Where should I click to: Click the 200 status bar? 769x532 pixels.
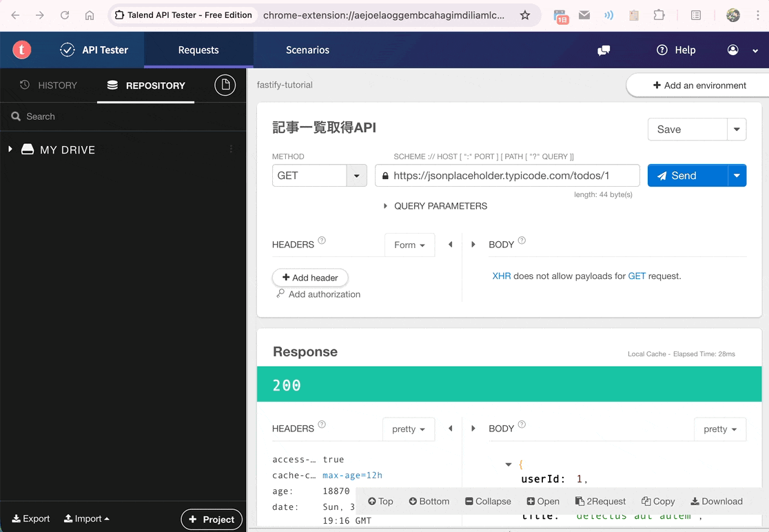509,385
